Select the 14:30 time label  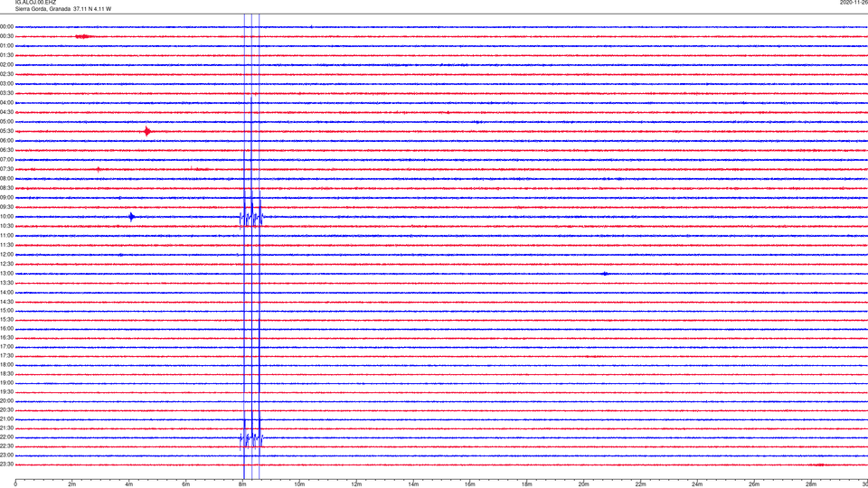(x=6, y=302)
